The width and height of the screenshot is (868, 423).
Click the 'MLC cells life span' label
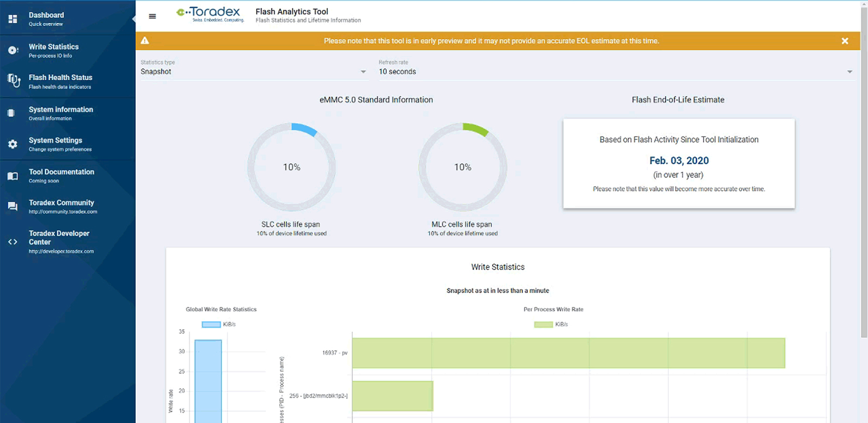pyautogui.click(x=462, y=225)
